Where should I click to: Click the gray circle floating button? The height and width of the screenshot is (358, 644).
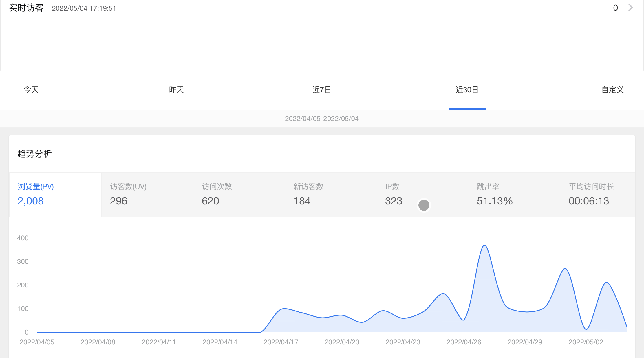click(424, 205)
